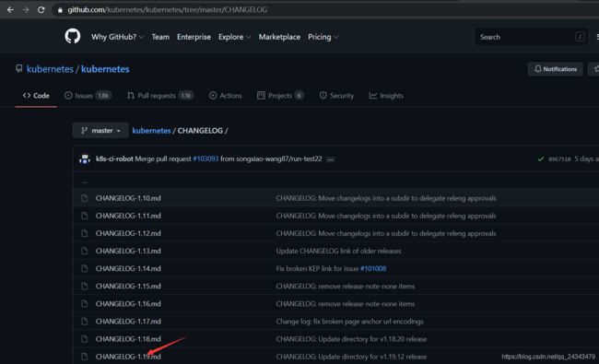Click the k8s-ci-robot avatar

coord(85,159)
